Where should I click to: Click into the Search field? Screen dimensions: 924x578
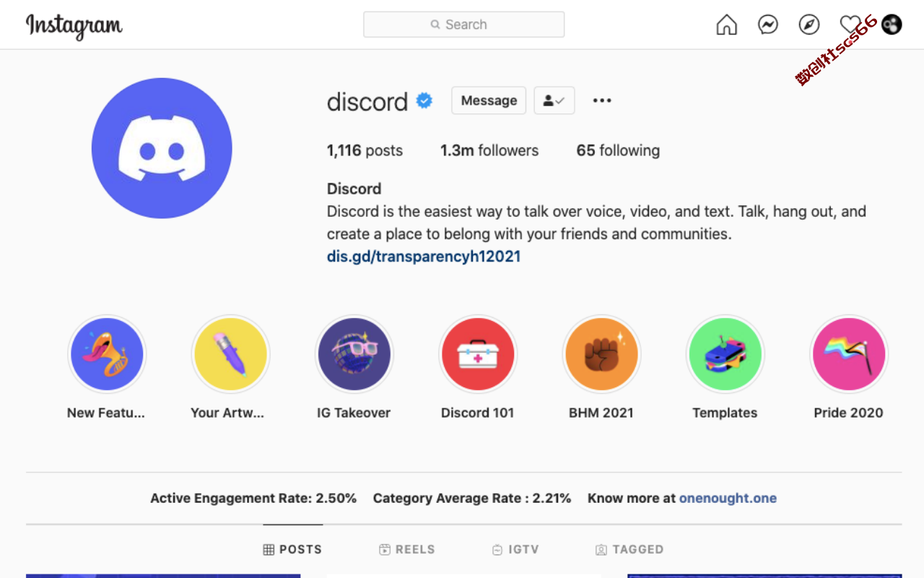463,25
